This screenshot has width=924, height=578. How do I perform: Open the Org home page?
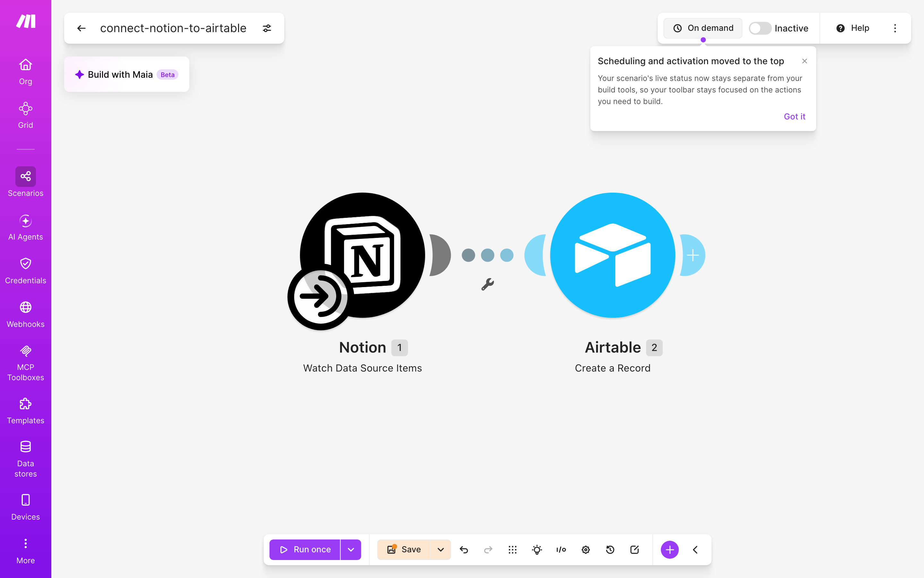(x=26, y=72)
